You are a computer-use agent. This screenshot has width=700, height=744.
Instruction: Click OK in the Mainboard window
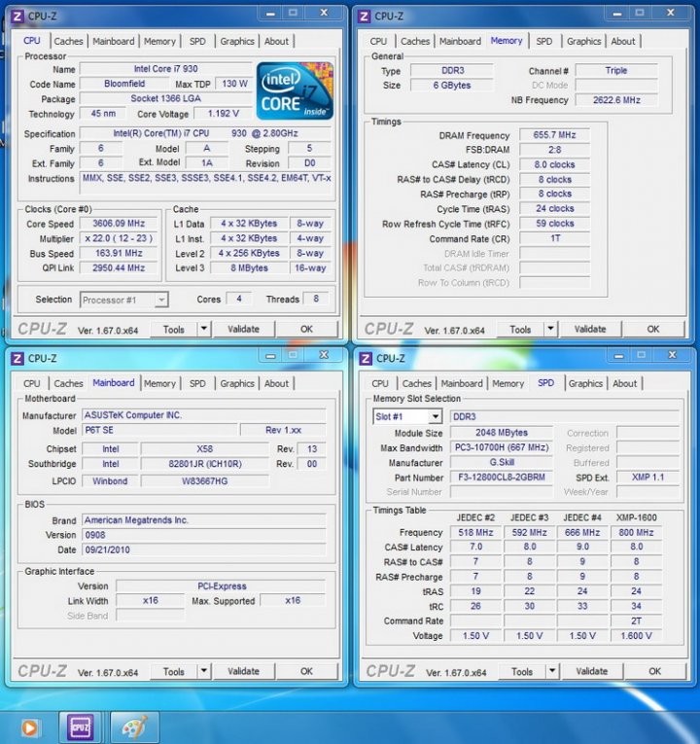coord(306,671)
